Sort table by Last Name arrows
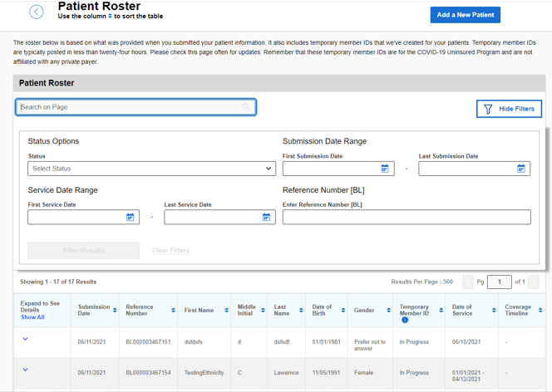Viewport: 552px width, 392px height. click(x=301, y=311)
